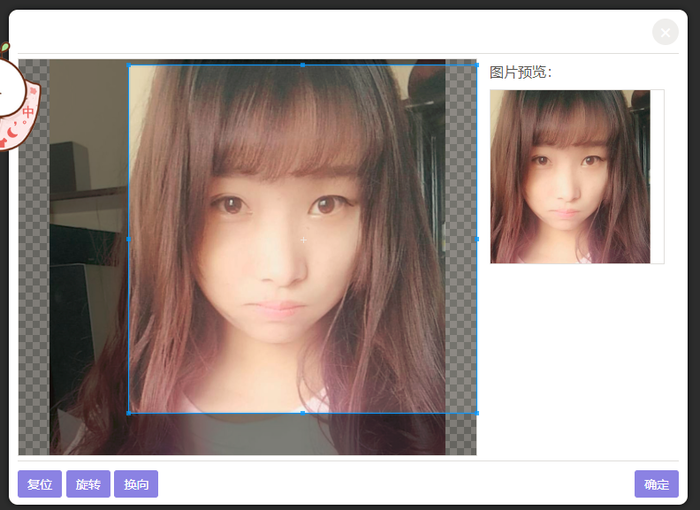Select the bottom-right crop handle
Screen dimensions: 700x510
[x=477, y=414]
